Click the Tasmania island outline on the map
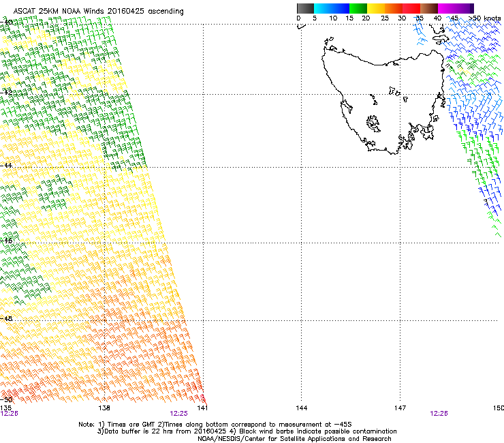This screenshot has height=443, width=504. (383, 103)
